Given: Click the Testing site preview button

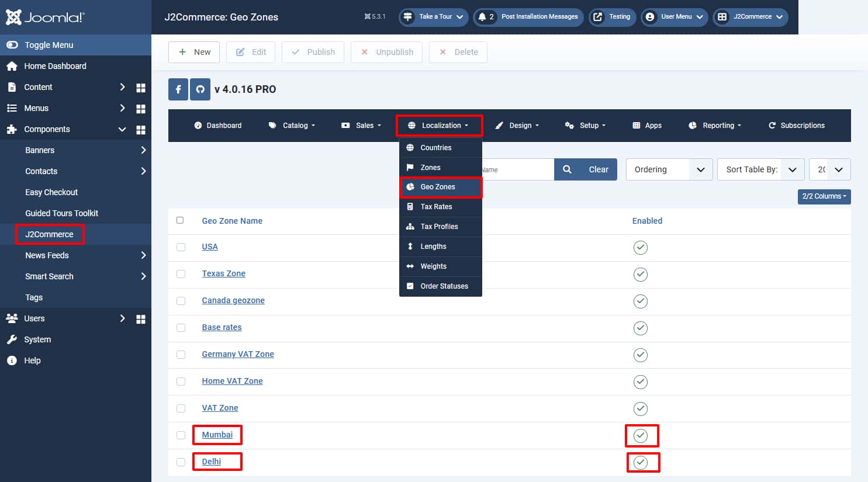Looking at the screenshot, I should [613, 17].
